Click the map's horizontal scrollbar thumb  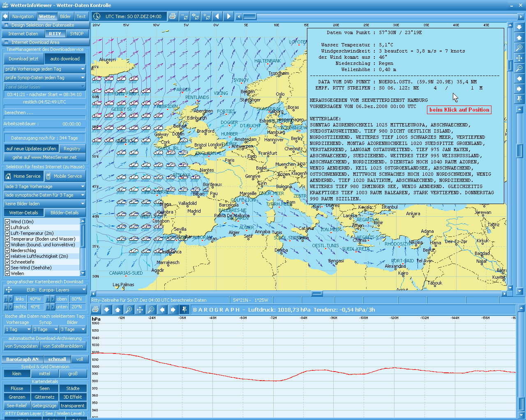click(x=317, y=294)
